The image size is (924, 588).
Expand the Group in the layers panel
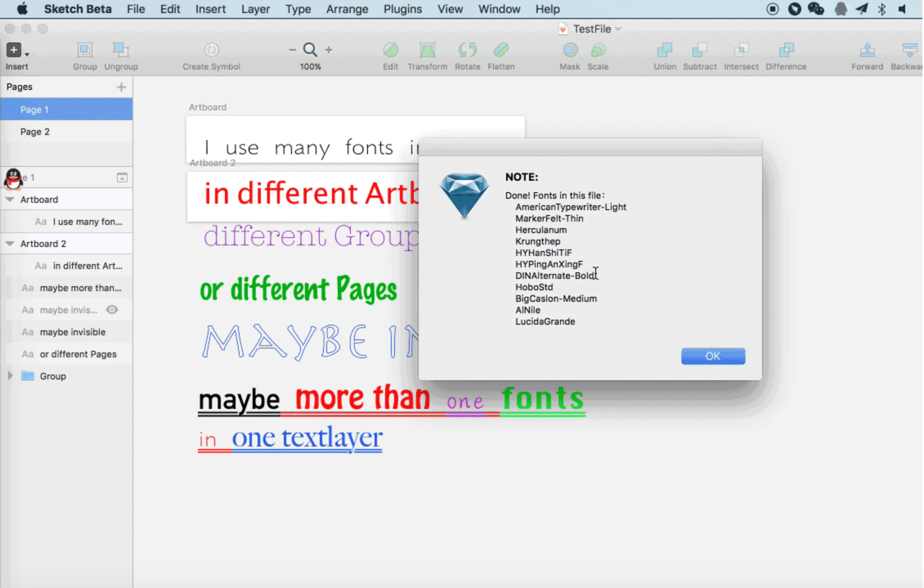10,376
